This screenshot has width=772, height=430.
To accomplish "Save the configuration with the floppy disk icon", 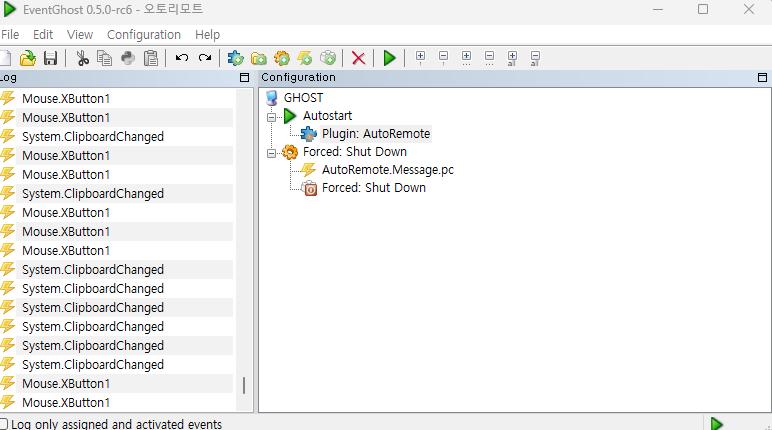I will pos(50,58).
